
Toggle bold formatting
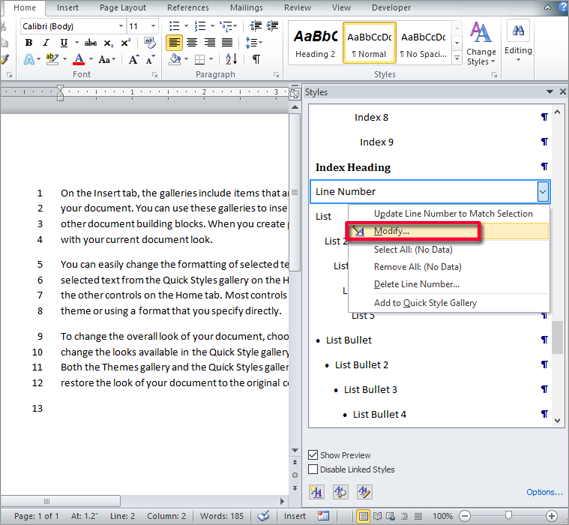(x=29, y=42)
